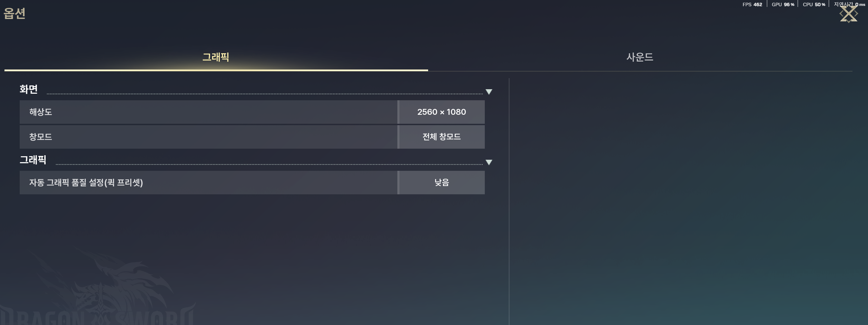The image size is (868, 325).
Task: Open the 2560 × 1080 resolution selector
Action: 442,112
